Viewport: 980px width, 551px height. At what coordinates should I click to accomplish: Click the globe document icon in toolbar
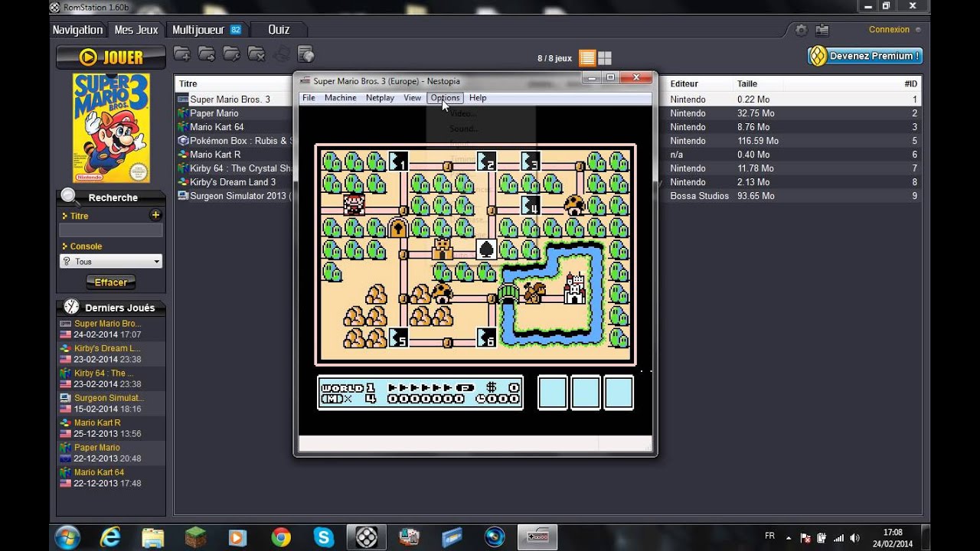pyautogui.click(x=305, y=54)
